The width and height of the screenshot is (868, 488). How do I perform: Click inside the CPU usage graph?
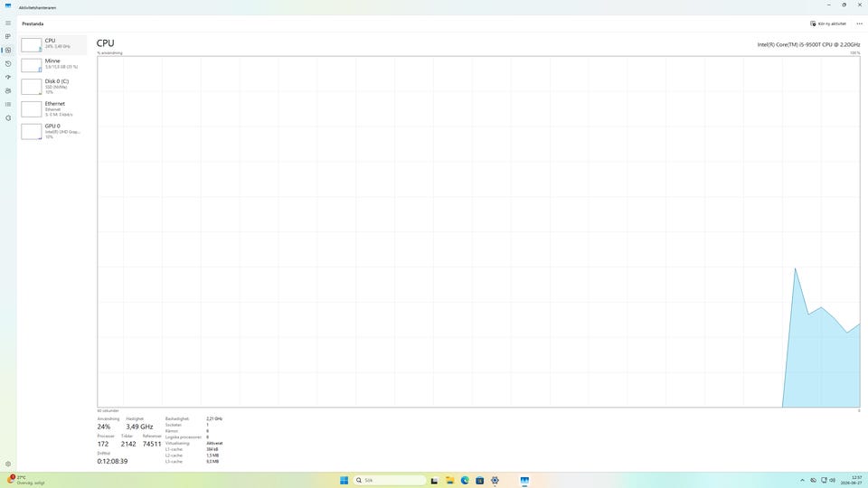coord(479,232)
